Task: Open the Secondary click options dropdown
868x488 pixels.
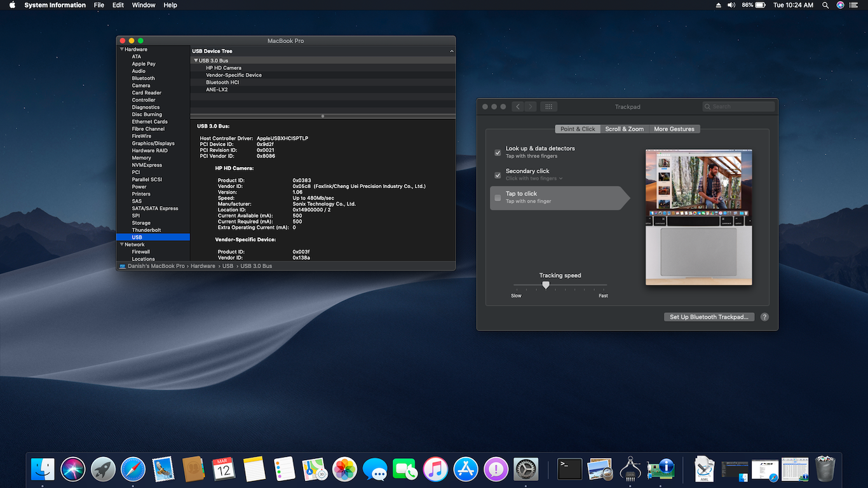Action: 534,179
